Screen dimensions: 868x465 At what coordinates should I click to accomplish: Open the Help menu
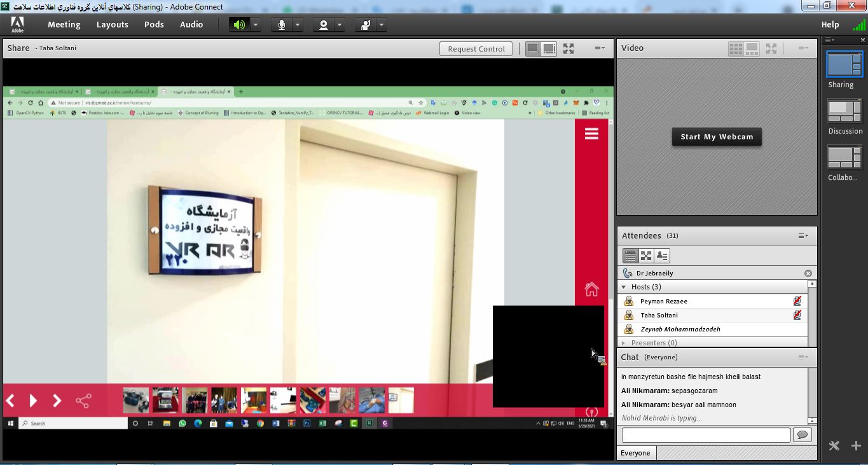click(830, 25)
